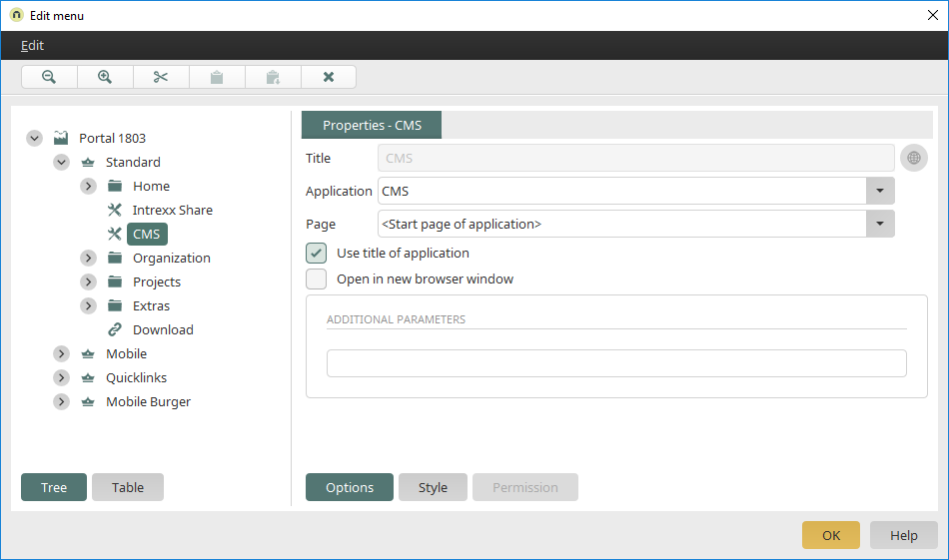Click the Mobile Burger menu structure icon

tap(88, 401)
